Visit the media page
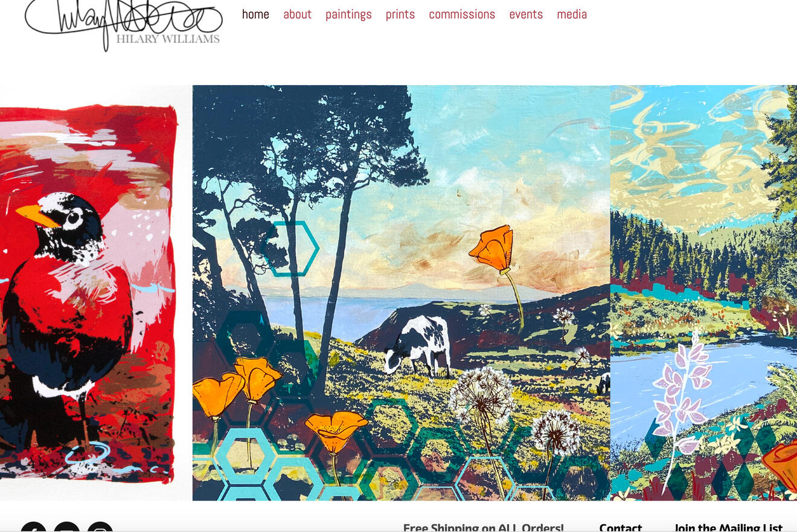This screenshot has height=532, width=797. [572, 14]
